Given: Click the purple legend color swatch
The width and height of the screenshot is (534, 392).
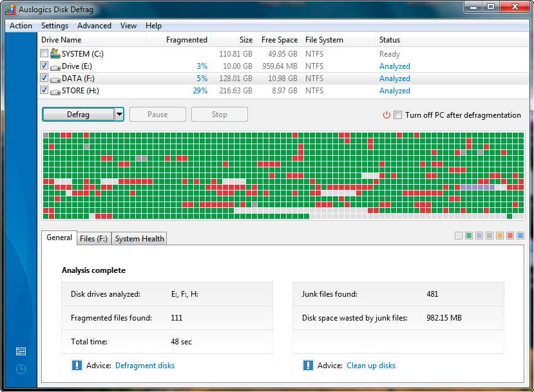Looking at the screenshot, I should coord(479,236).
